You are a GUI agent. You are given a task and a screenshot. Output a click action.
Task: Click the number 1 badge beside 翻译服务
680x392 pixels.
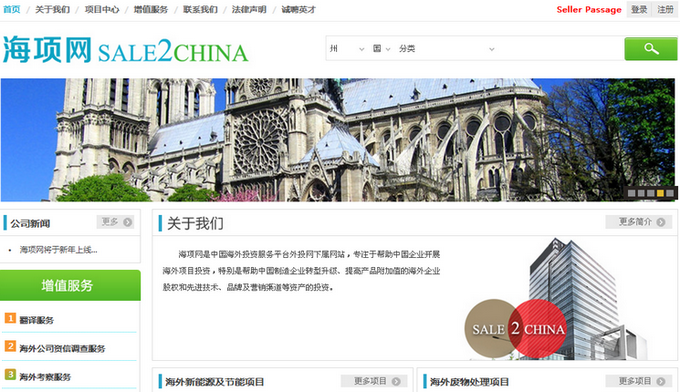coord(10,318)
